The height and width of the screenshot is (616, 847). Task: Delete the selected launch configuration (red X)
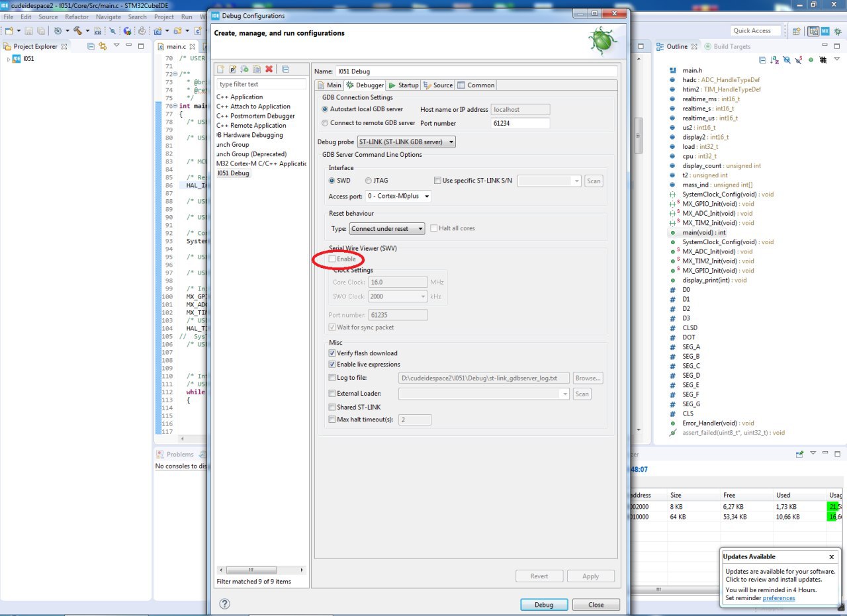coord(269,69)
